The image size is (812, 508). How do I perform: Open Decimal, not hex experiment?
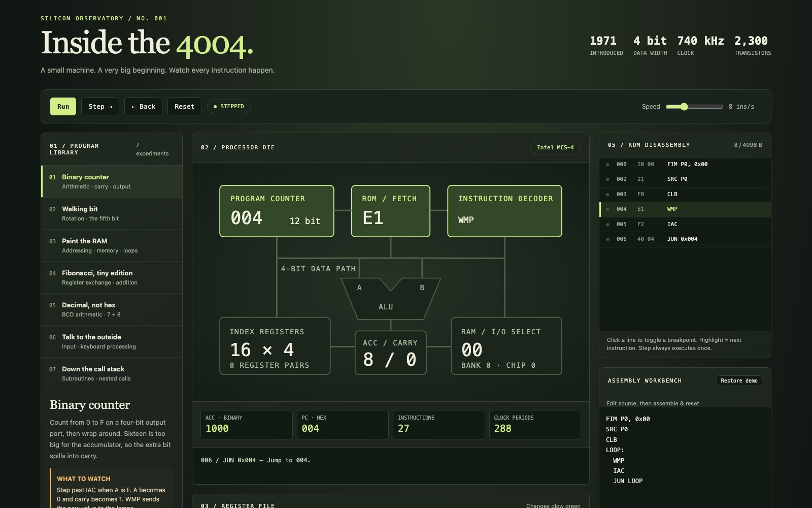(112, 309)
